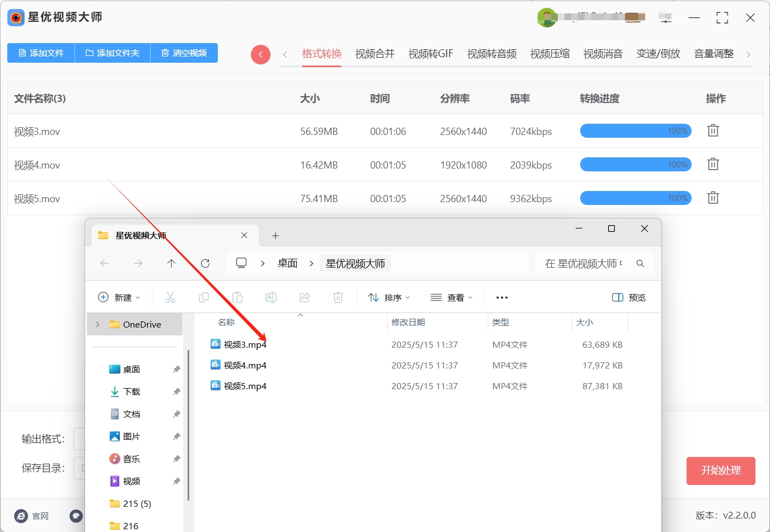Click 桌面 in the address breadcrumb

(x=288, y=263)
